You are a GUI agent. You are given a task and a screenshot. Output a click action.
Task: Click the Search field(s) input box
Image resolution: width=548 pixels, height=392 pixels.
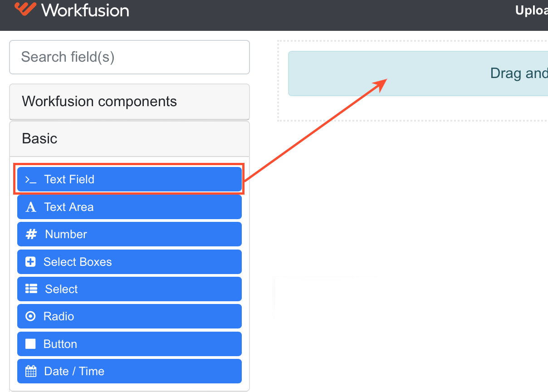tap(129, 57)
